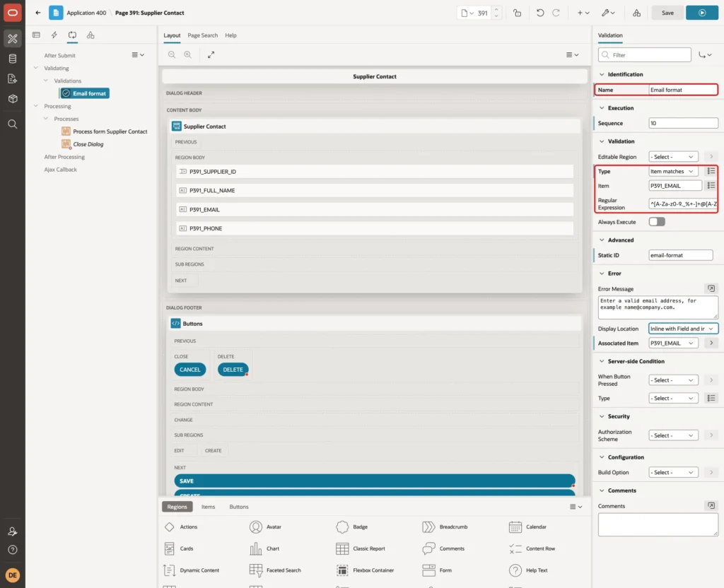Select P391_PHONE item in layout

click(375, 228)
